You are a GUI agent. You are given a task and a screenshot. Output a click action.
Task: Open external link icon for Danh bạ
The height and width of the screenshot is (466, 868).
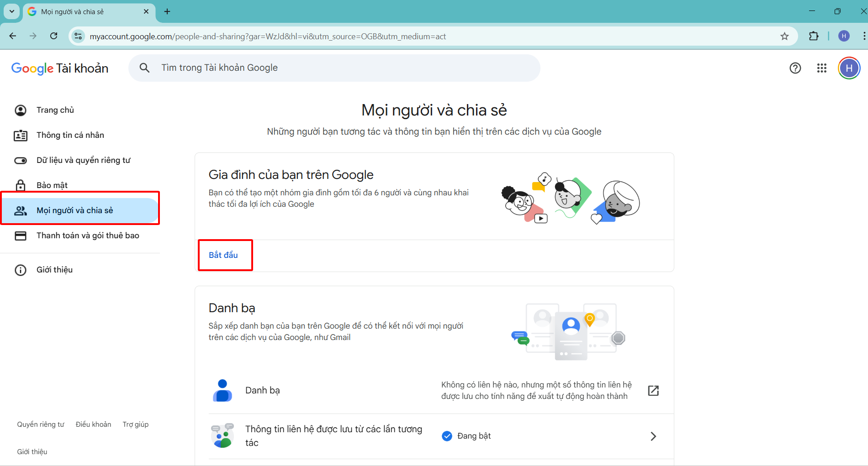(x=653, y=391)
